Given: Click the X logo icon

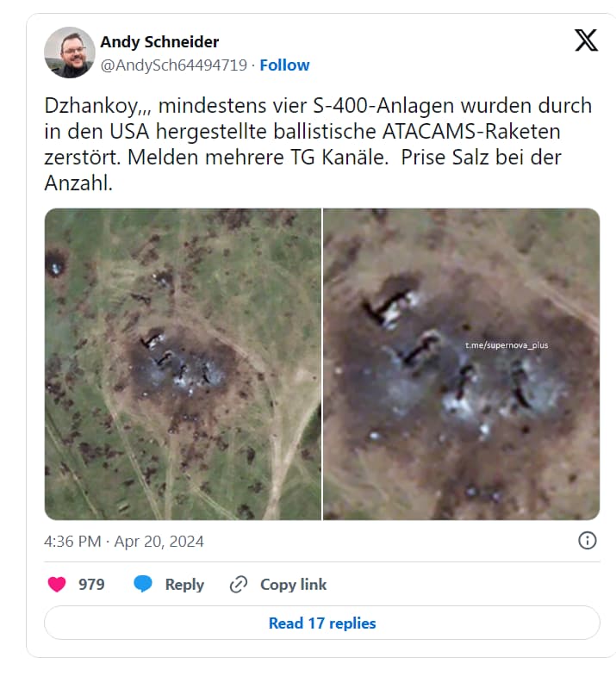Looking at the screenshot, I should pos(586,40).
